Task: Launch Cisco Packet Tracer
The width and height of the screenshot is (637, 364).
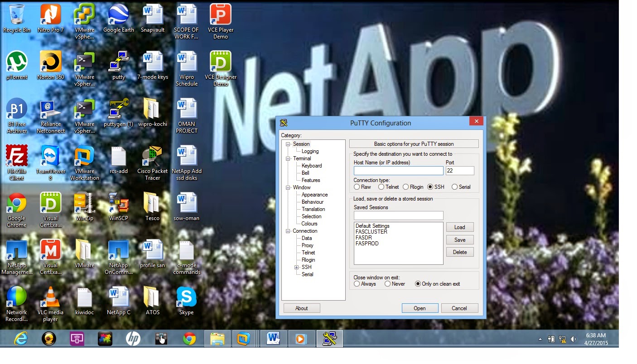Action: [152, 156]
